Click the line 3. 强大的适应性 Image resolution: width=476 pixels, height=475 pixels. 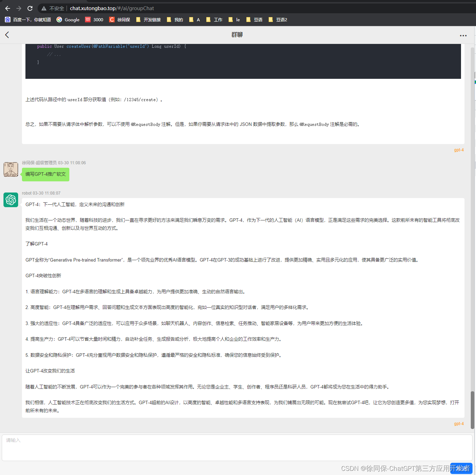click(195, 323)
